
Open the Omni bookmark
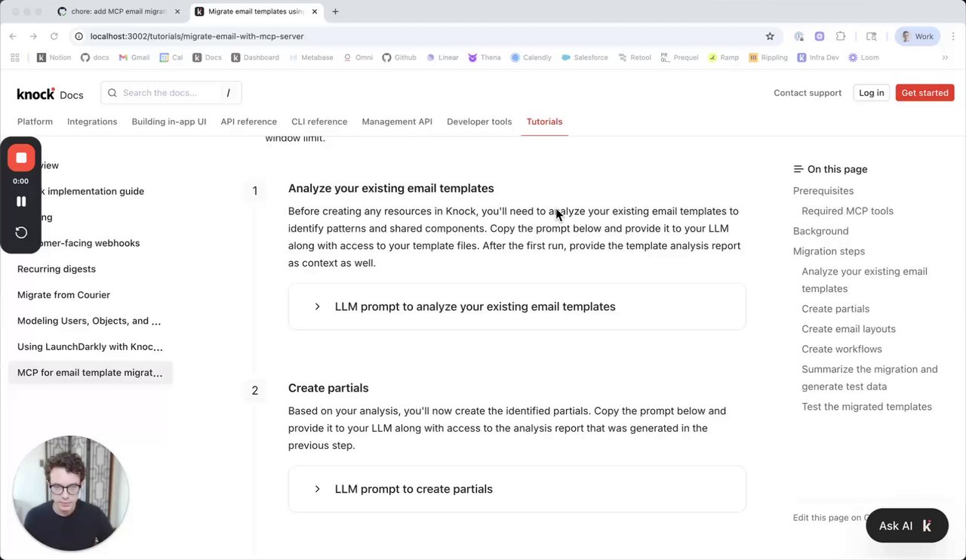[x=358, y=57]
